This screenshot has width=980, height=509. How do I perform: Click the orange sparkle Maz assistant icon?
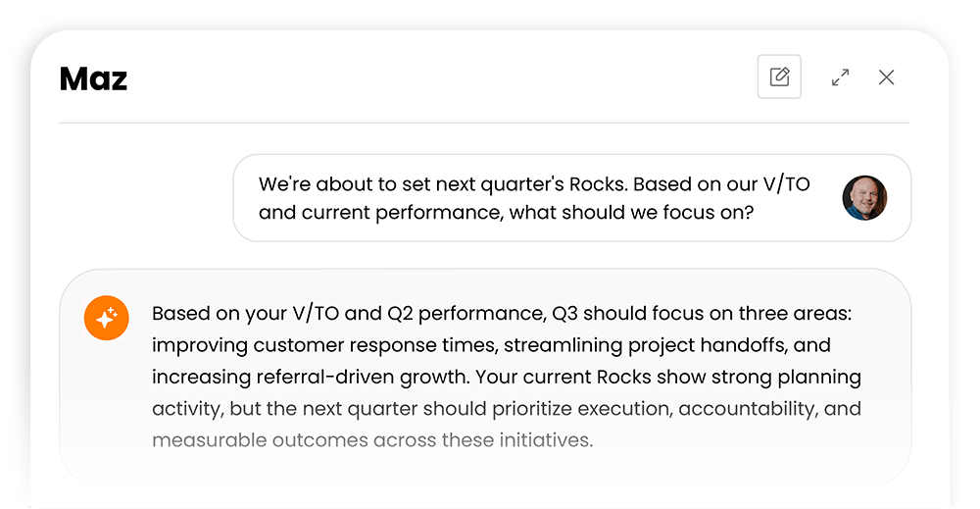[x=106, y=318]
